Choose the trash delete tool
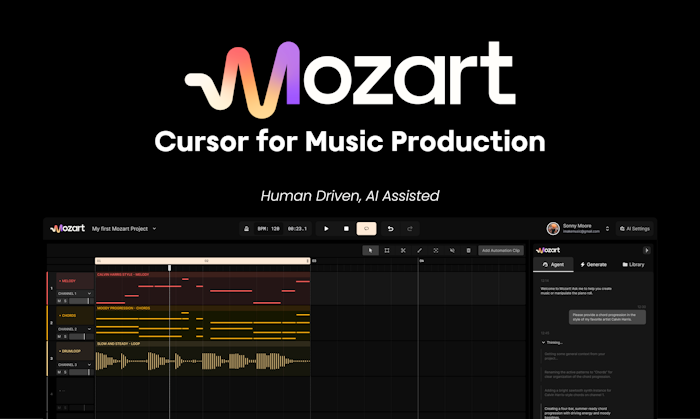 point(468,250)
